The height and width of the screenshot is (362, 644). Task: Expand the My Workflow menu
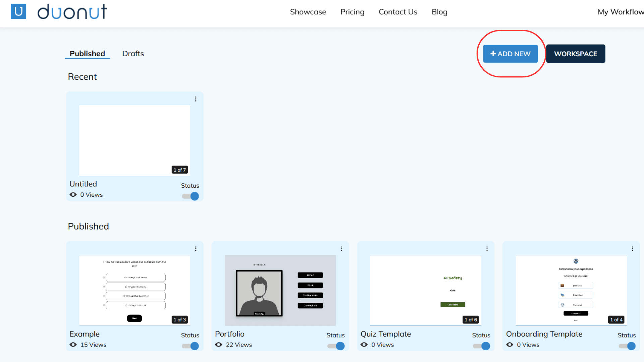coord(620,12)
